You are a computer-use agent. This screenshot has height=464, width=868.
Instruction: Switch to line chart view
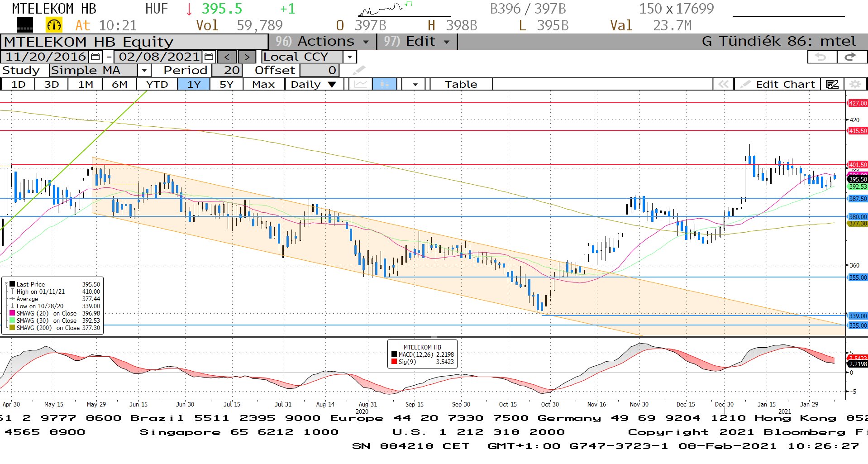click(x=361, y=84)
